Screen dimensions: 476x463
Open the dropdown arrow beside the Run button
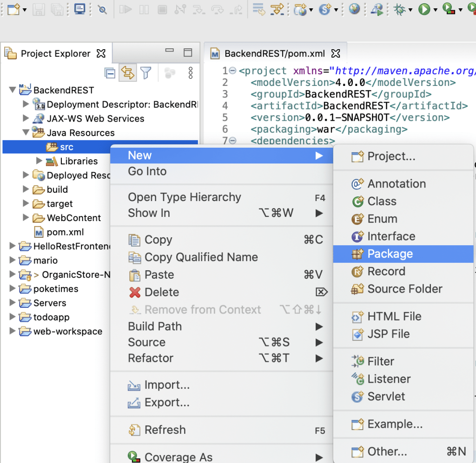pos(436,9)
